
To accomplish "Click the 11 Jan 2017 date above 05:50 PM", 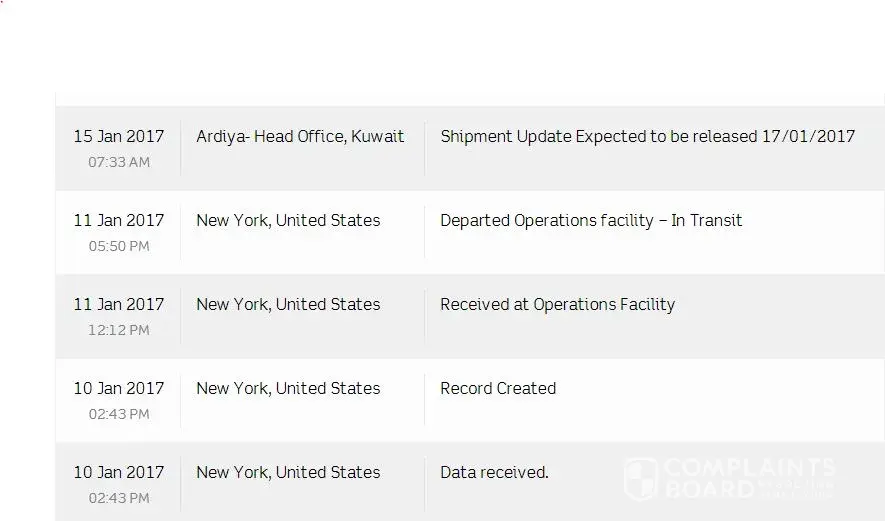I will 119,220.
